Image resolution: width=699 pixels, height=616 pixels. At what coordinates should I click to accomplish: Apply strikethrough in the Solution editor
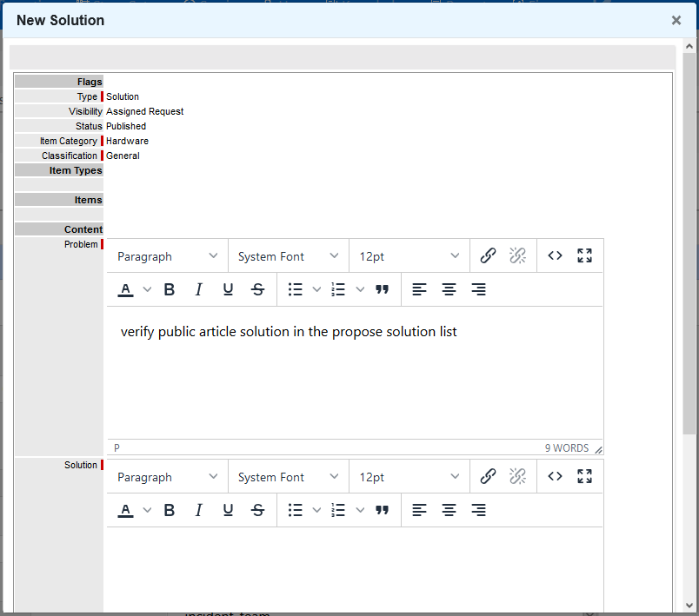point(257,510)
